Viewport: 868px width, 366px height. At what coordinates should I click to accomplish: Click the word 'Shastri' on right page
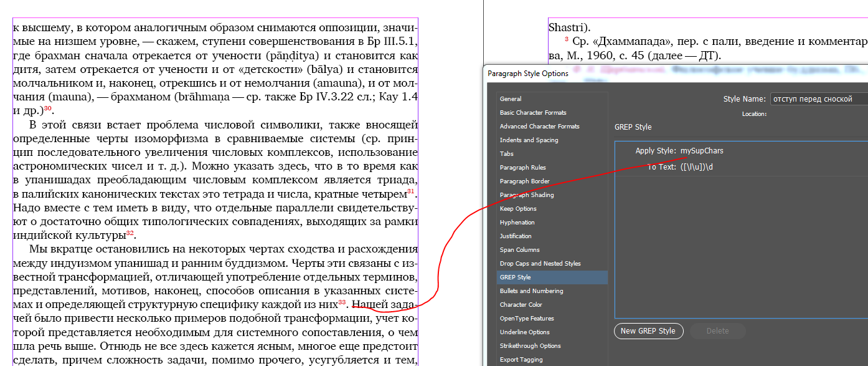tap(566, 27)
